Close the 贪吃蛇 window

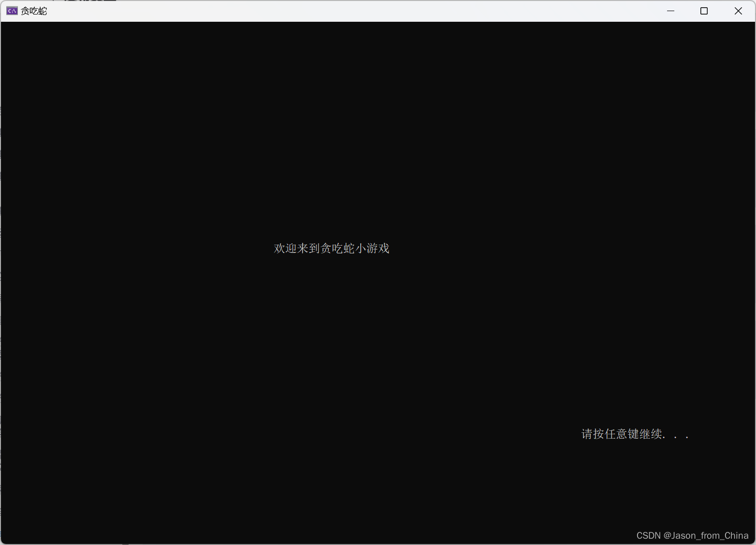[738, 11]
